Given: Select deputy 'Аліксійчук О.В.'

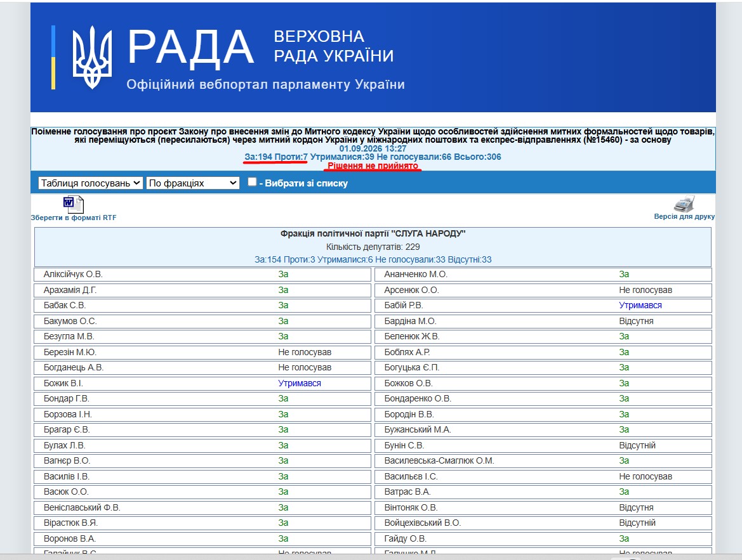Looking at the screenshot, I should 73,275.
